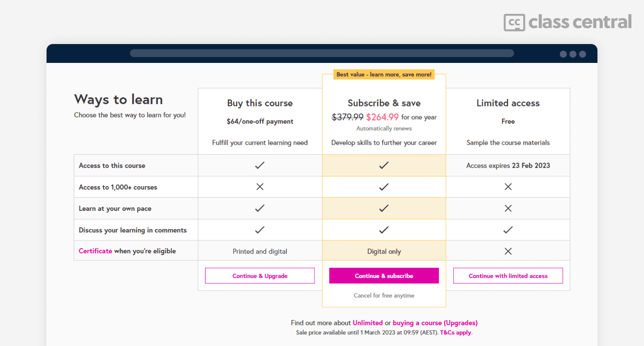The image size is (644, 346).
Task: Select the Subscribe & save plan heading
Action: coord(384,103)
